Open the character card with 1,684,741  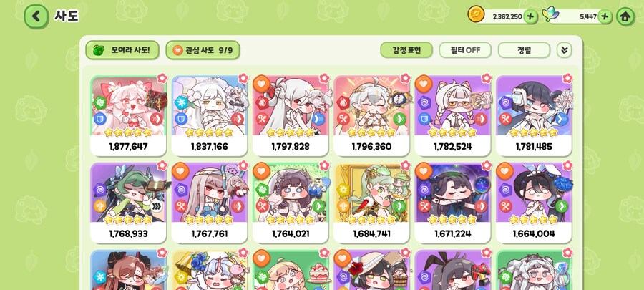(x=371, y=203)
